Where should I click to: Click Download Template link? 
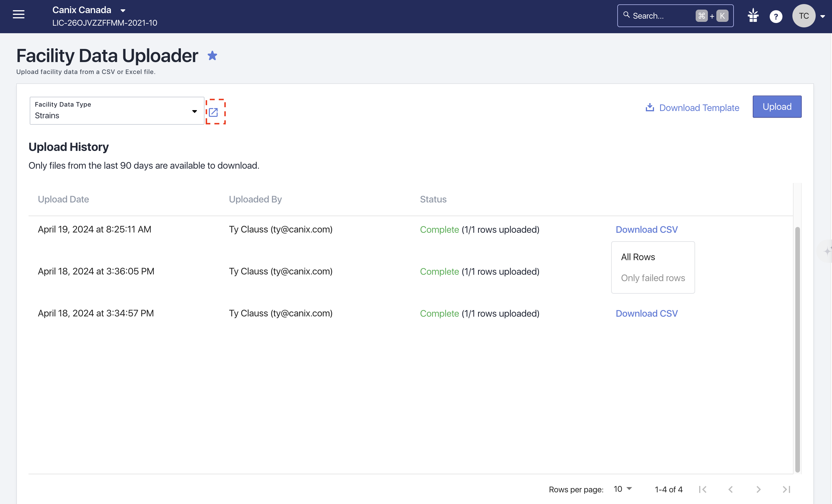[x=692, y=108]
